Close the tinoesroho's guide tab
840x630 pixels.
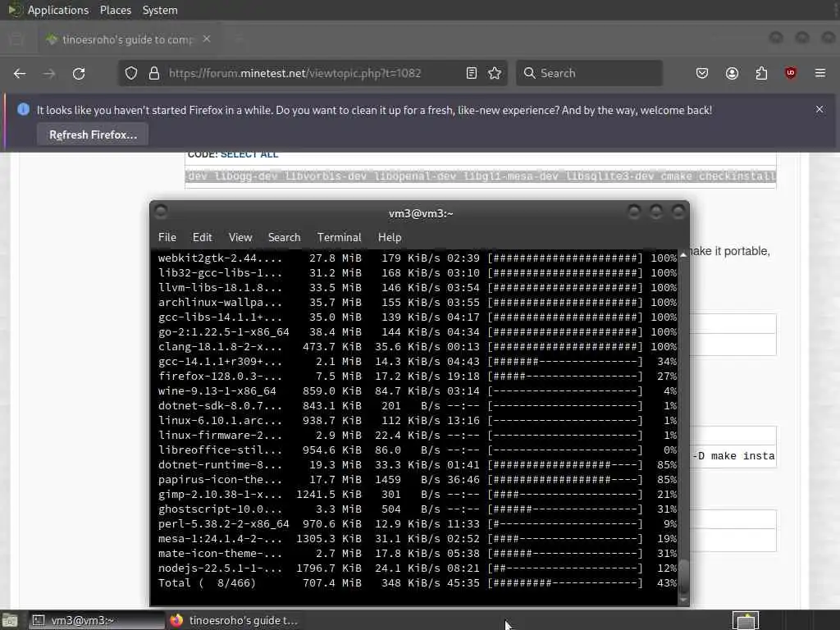pos(207,39)
